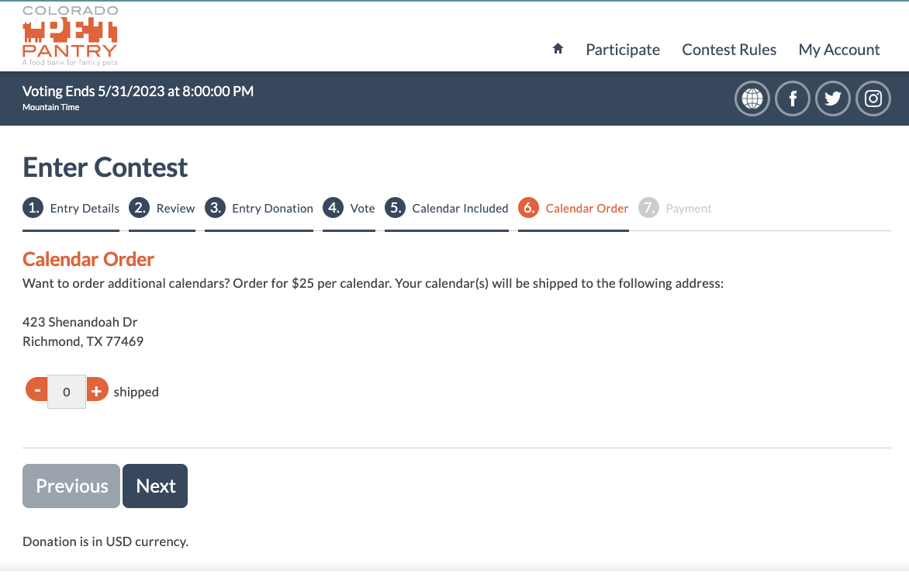This screenshot has width=909, height=588.
Task: Open the Facebook social icon
Action: tap(793, 99)
